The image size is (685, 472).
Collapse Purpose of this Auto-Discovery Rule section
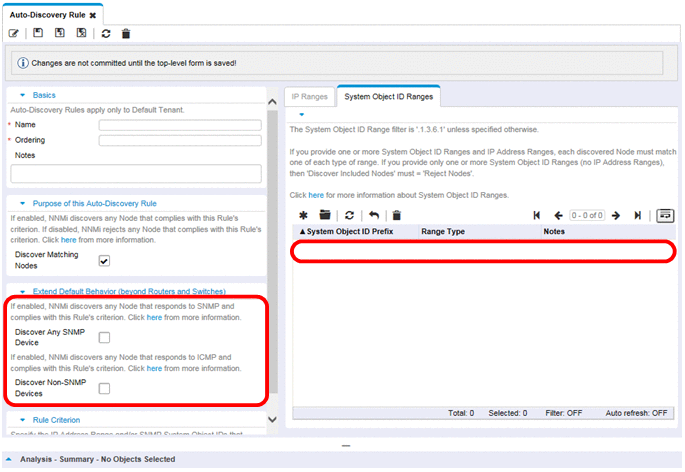22,204
